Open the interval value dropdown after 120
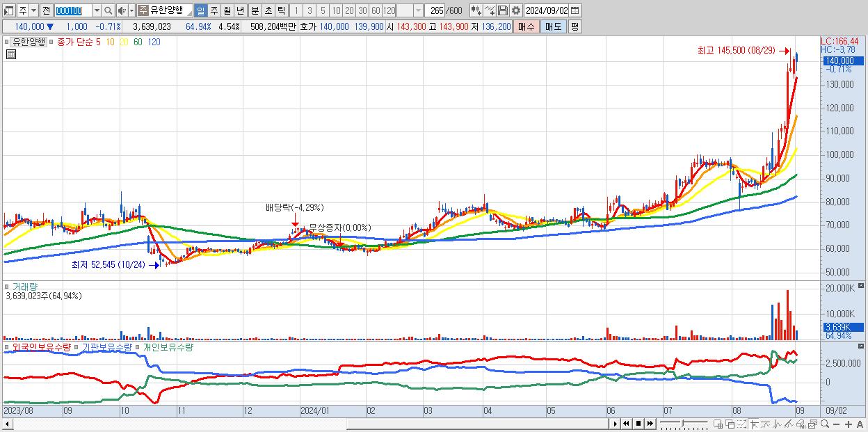Viewport: 868px width, 432px height. click(x=418, y=10)
